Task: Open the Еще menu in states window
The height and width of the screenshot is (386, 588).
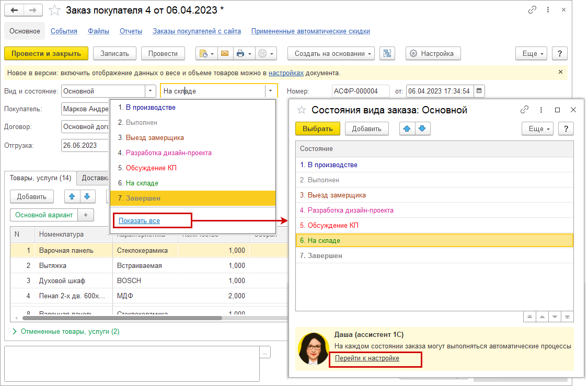Action: [x=538, y=128]
